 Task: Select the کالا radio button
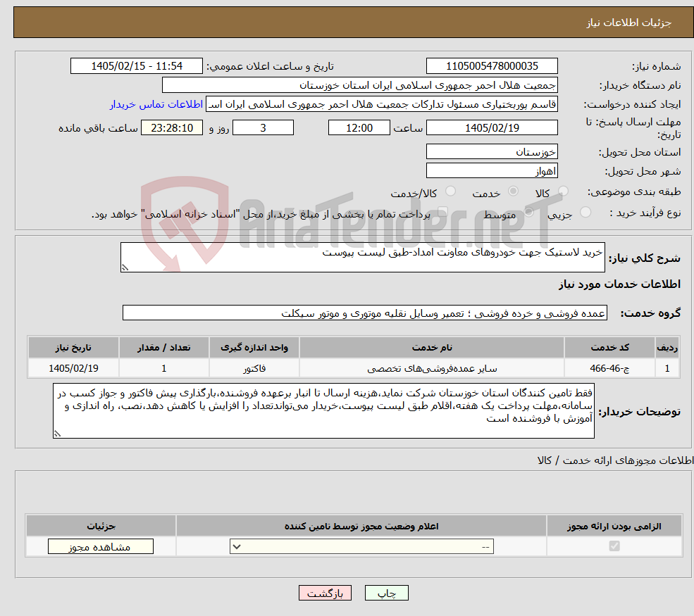[563, 191]
